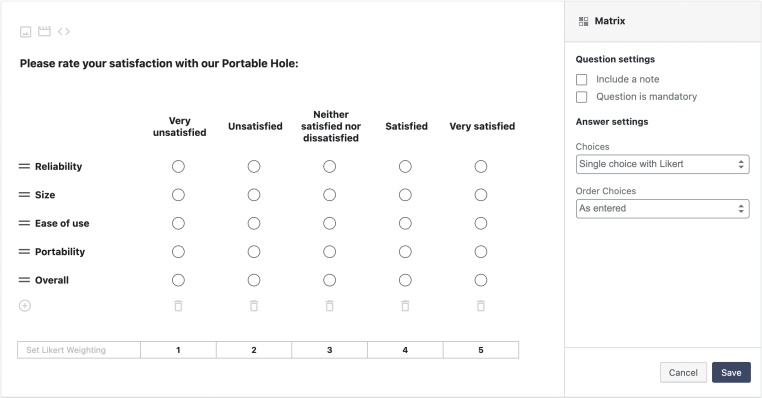Click the question title text to edit
Screen dimensions: 762x398
[159, 64]
